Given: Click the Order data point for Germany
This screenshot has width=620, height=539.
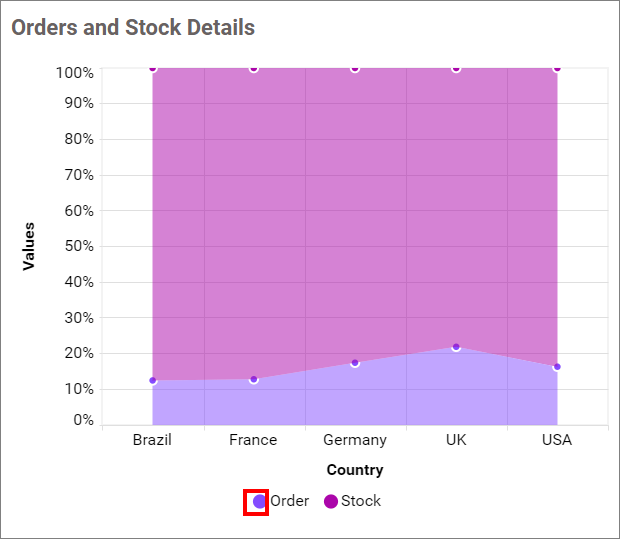Looking at the screenshot, I should (355, 363).
